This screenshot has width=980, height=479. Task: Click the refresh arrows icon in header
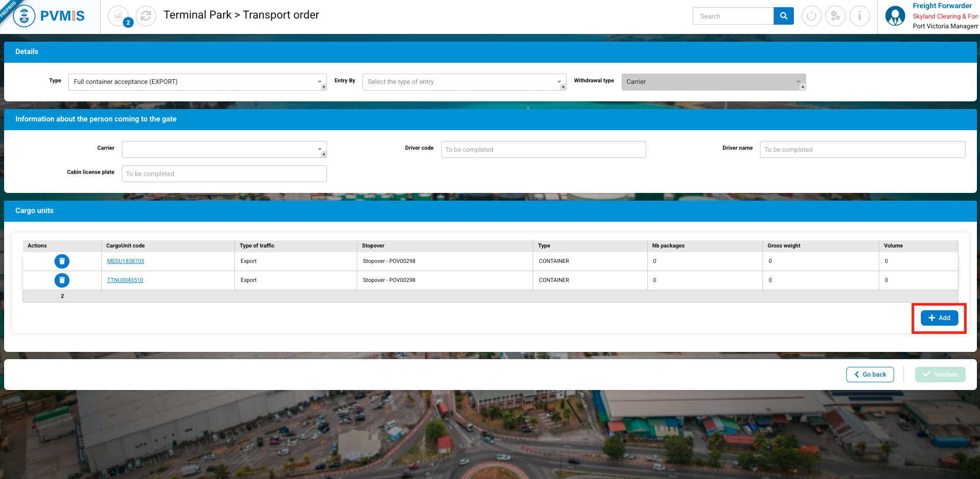[x=146, y=16]
